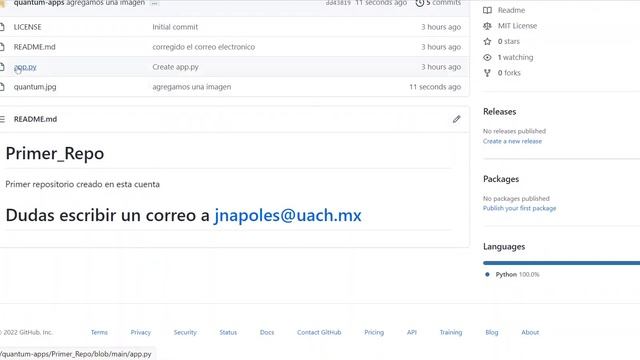The height and width of the screenshot is (360, 640).
Task: Open the LICENSE file
Action: tap(27, 27)
